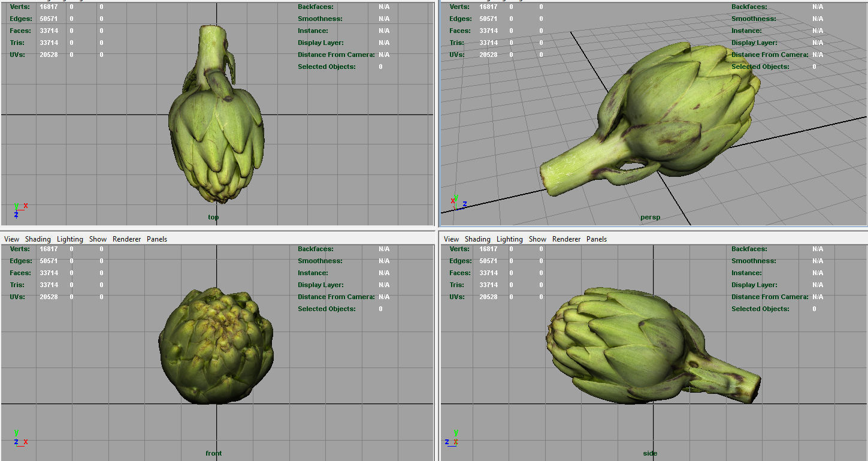Click 'Instance:' label in persp viewport
Viewport: 868px width, 461px height.
[748, 31]
